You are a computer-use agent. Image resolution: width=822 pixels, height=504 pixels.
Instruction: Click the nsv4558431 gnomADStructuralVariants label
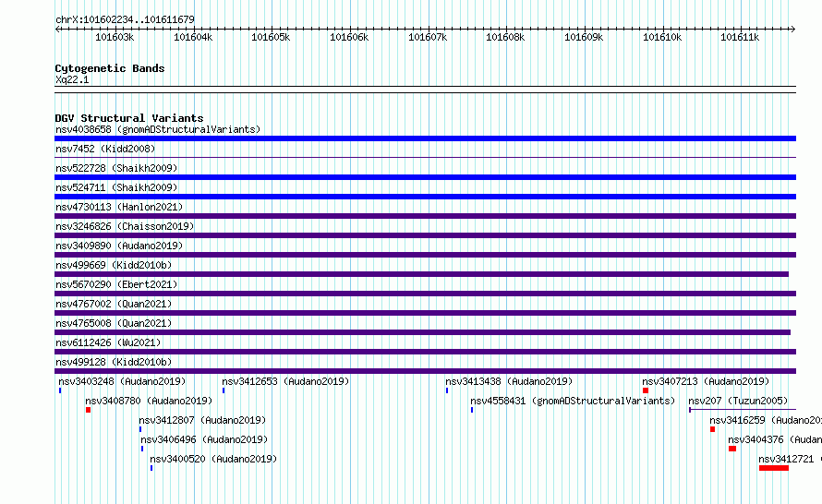(573, 401)
